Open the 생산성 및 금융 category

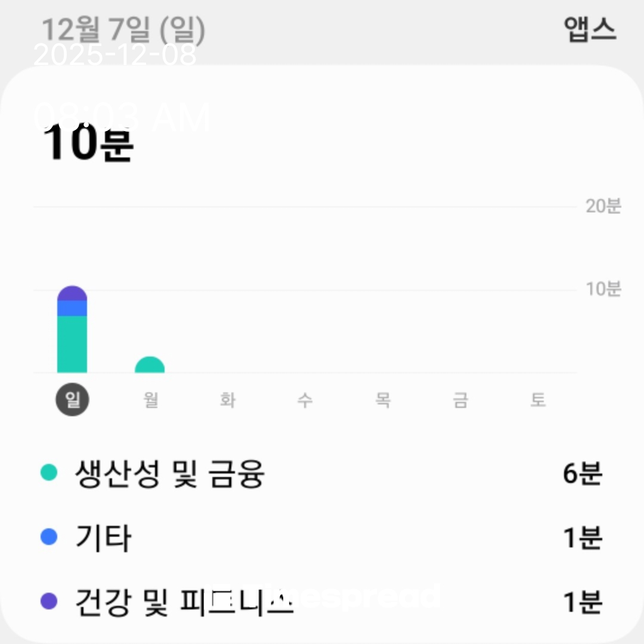coord(169,475)
